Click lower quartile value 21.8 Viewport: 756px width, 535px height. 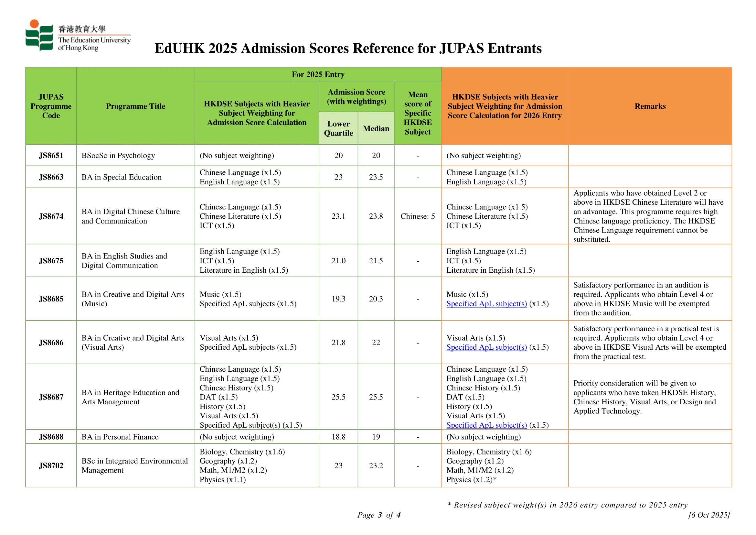point(338,343)
